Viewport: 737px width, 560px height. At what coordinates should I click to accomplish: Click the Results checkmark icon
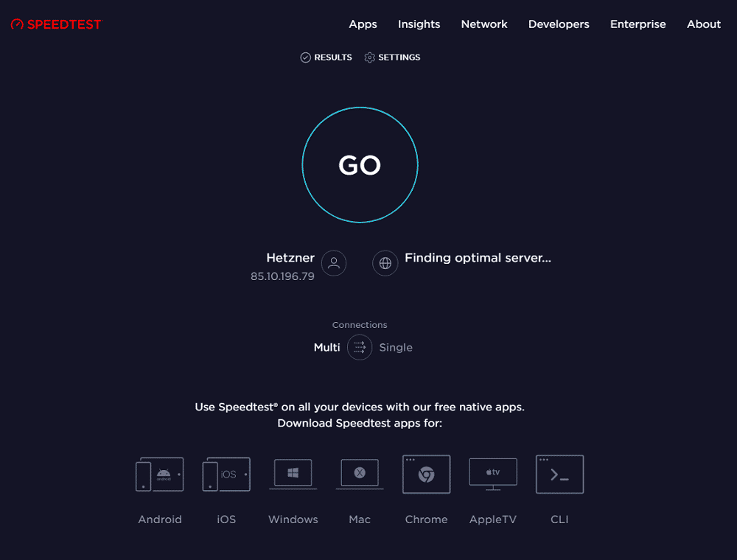304,57
